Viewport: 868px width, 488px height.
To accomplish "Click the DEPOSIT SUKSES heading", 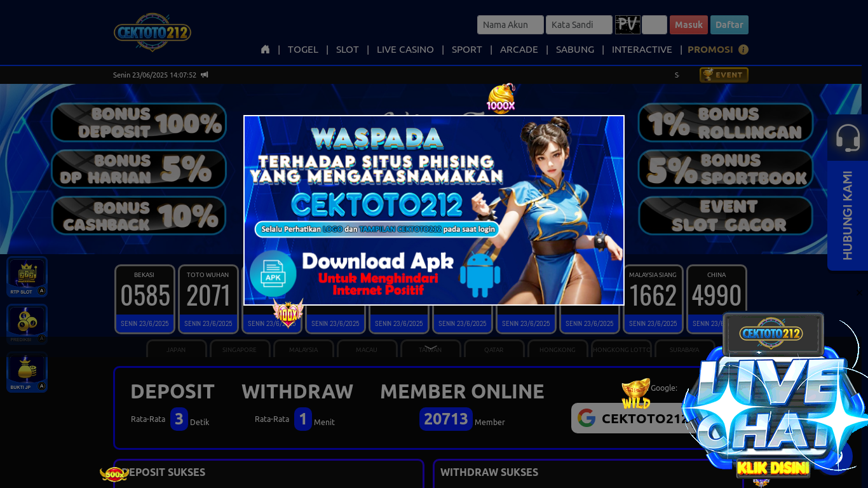I will 164,472.
